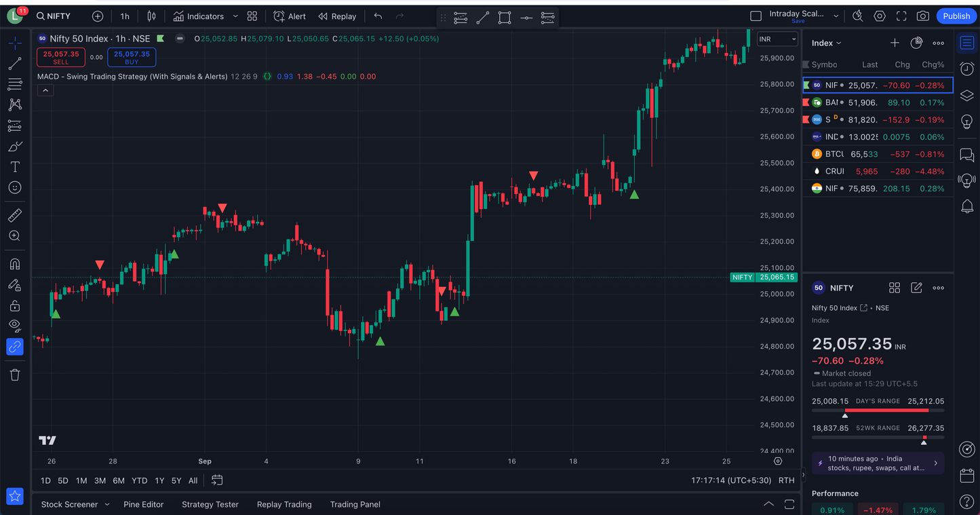Image resolution: width=980 pixels, height=515 pixels.
Task: Toggle lock all drawing tools
Action: 15,305
